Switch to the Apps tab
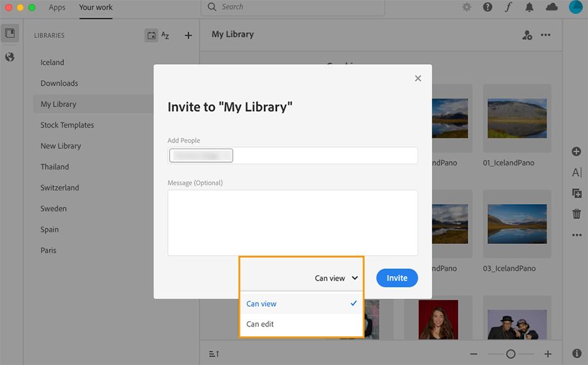Viewport: 588px width, 365px height. 57,7
